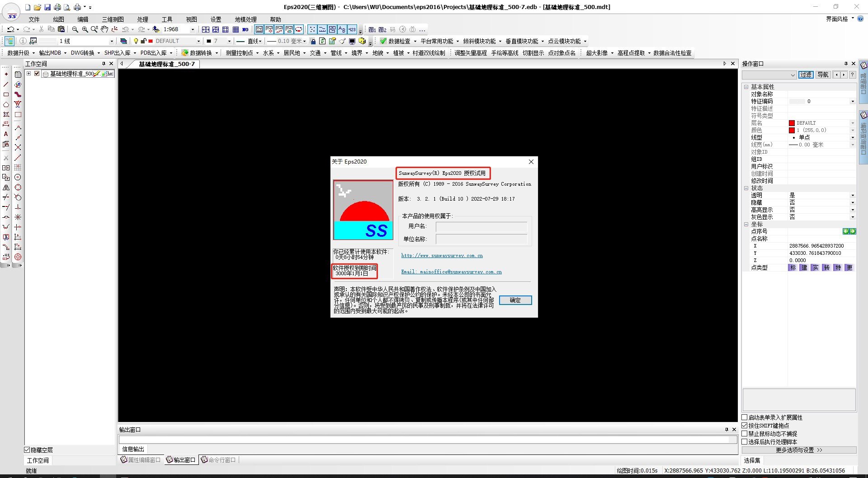Image resolution: width=868 pixels, height=478 pixels.
Task: Collapse the 状态 section
Action: [x=746, y=188]
